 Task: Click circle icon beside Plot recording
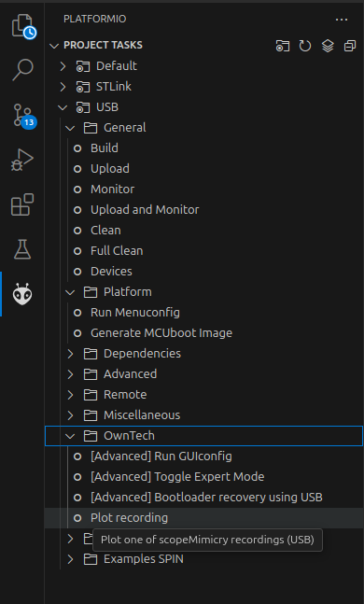pyautogui.click(x=77, y=518)
